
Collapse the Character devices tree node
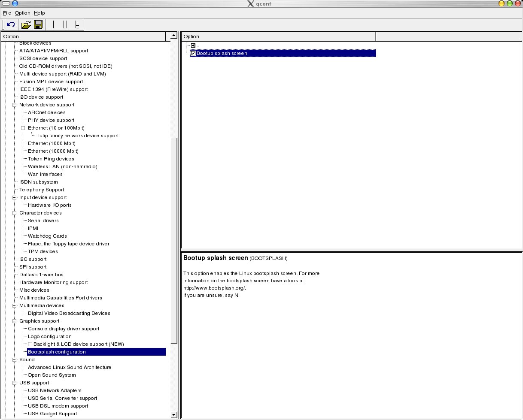(15, 213)
